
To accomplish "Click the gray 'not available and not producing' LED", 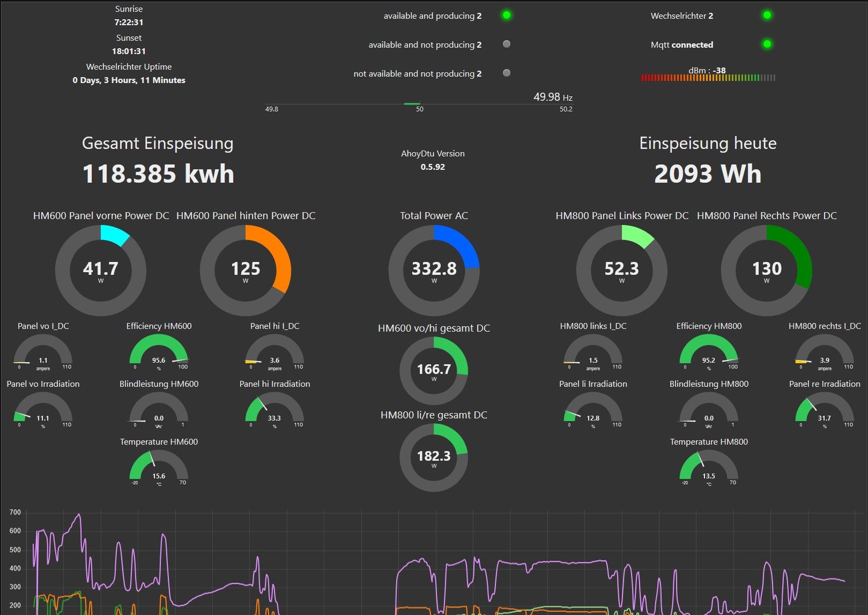I will [x=506, y=73].
